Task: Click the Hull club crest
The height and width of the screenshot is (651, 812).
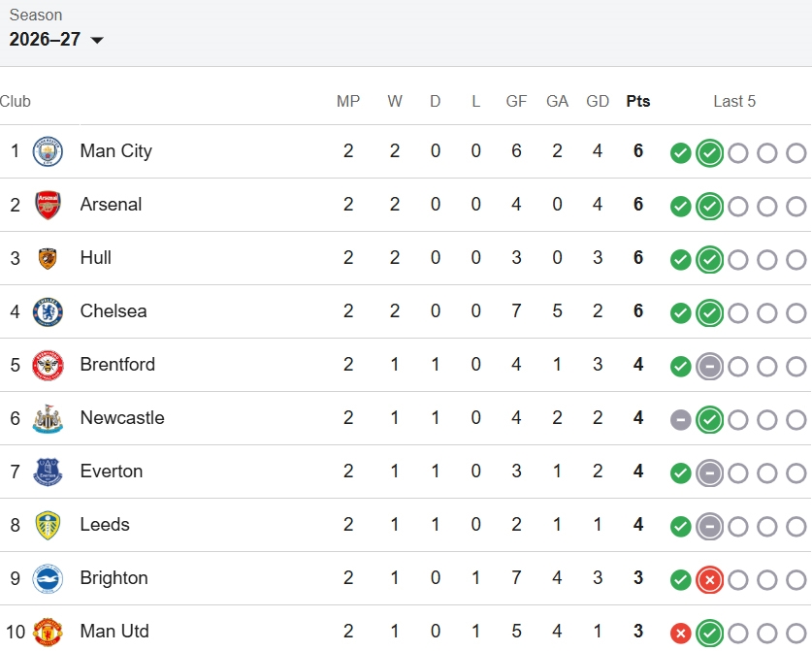Action: click(48, 258)
